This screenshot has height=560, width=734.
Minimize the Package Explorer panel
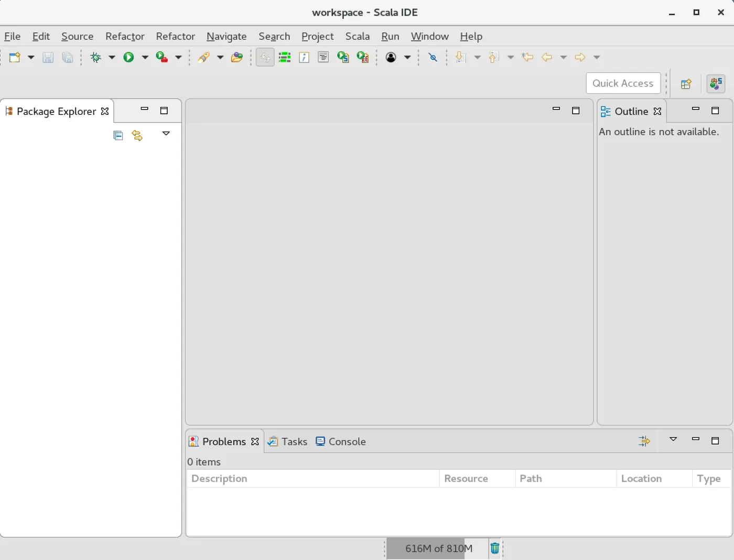(x=144, y=109)
